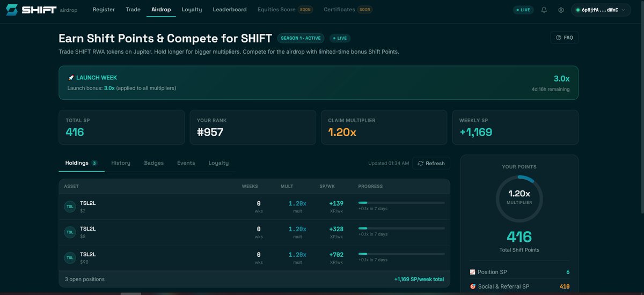Open the Loyalty nav item
Viewport: 644px width, 295px height.
tap(192, 10)
